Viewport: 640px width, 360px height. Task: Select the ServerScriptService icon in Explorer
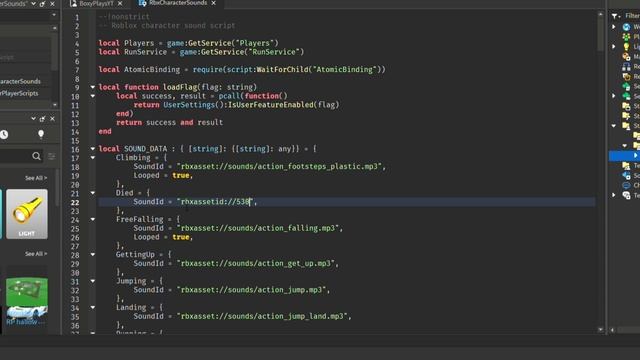point(626,86)
